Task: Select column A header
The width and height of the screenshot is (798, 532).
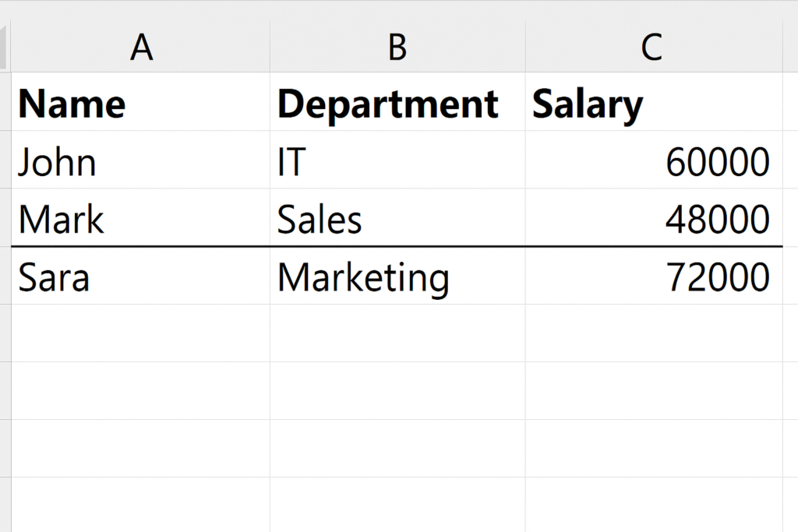Action: point(140,46)
